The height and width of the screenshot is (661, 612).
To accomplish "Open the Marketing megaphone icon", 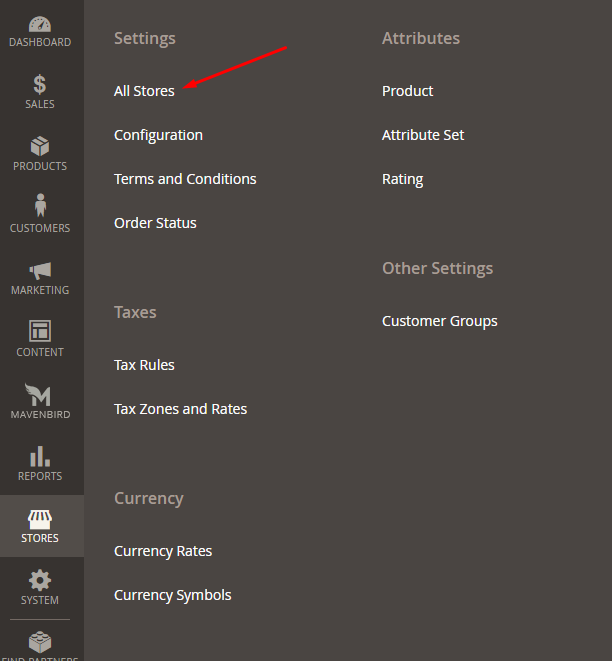I will click(x=40, y=271).
